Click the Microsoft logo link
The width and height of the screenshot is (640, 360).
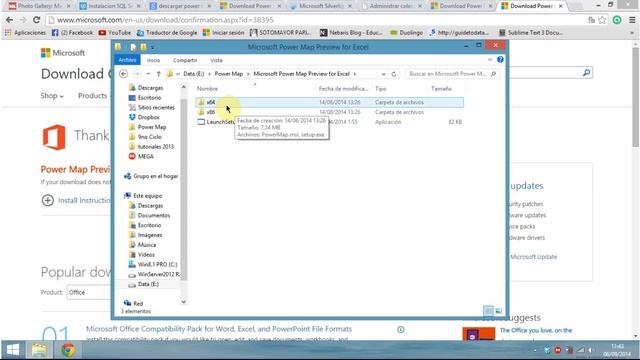pyautogui.click(x=63, y=53)
